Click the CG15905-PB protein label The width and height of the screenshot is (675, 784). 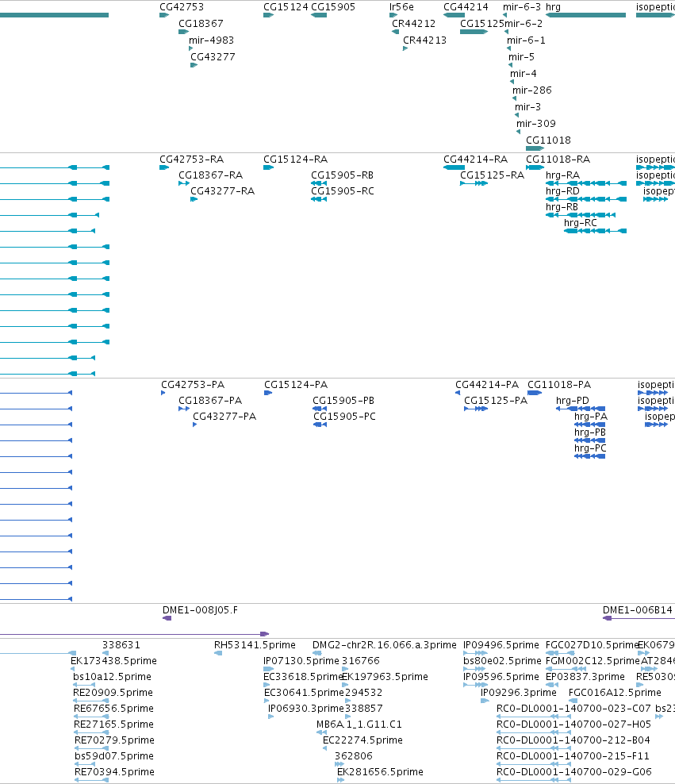pyautogui.click(x=343, y=401)
